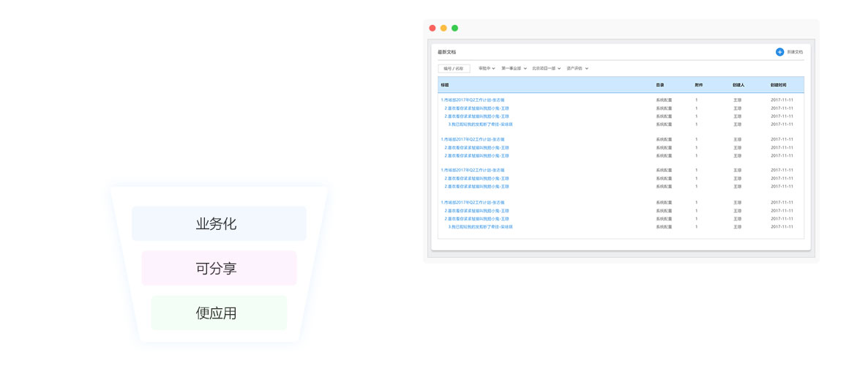Open the topmost 1.市场部2017年Q2工作计划 document link

473,100
